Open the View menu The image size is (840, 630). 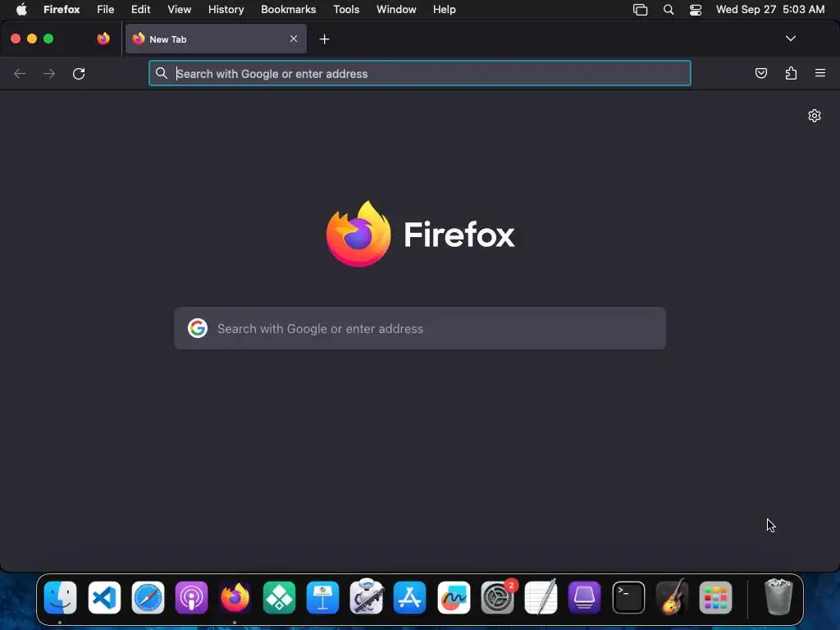point(180,10)
